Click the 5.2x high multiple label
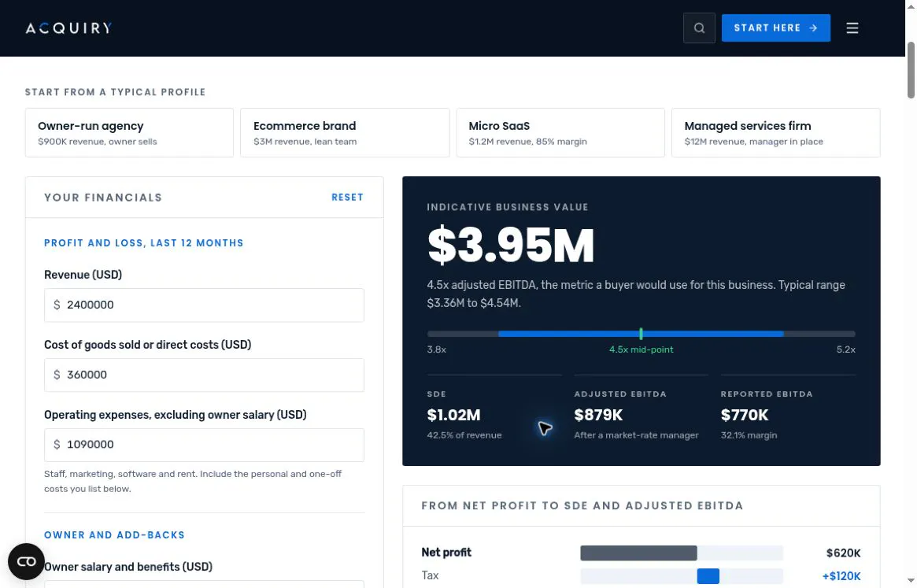The width and height of the screenshot is (917, 588). point(845,349)
